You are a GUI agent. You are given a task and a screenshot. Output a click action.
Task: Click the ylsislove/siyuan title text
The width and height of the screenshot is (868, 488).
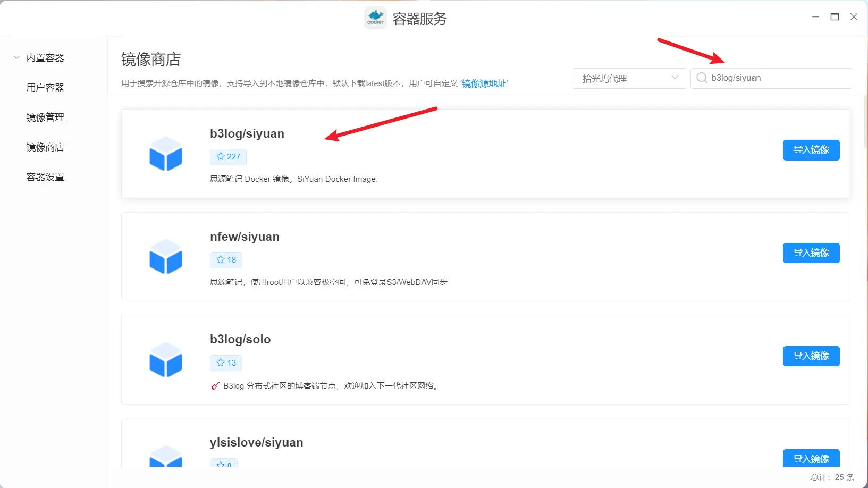click(257, 442)
